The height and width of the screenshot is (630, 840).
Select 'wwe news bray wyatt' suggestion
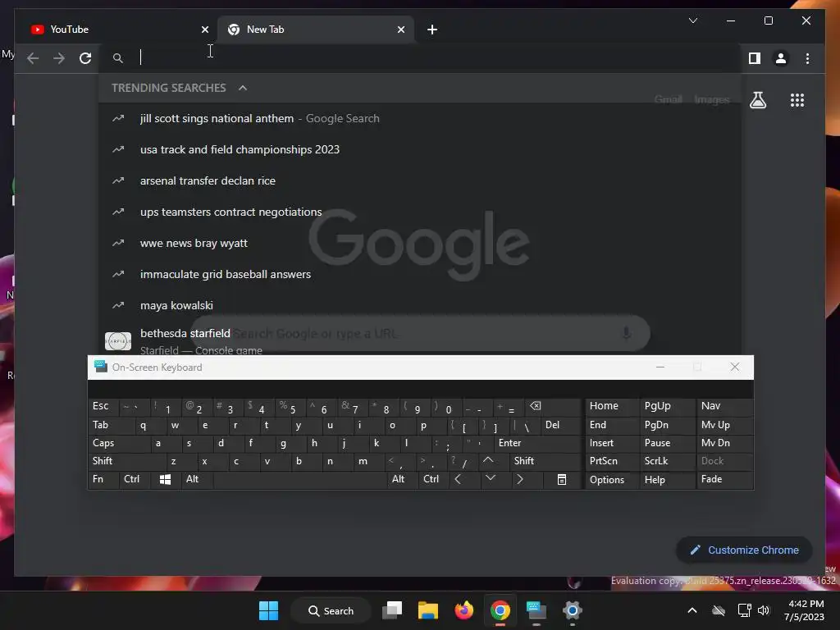tap(419, 243)
